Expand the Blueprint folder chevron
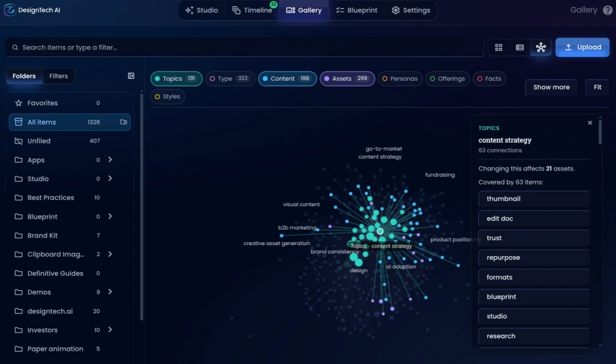 click(x=110, y=216)
